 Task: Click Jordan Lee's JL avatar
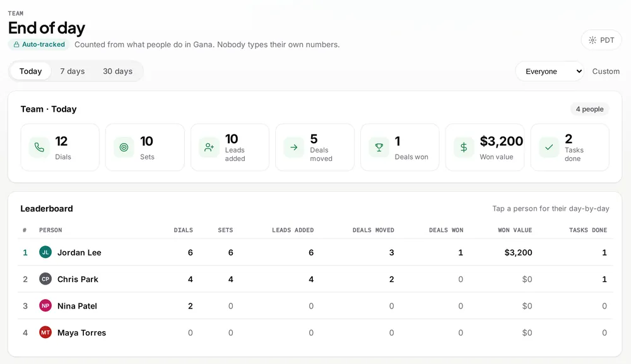coord(45,252)
